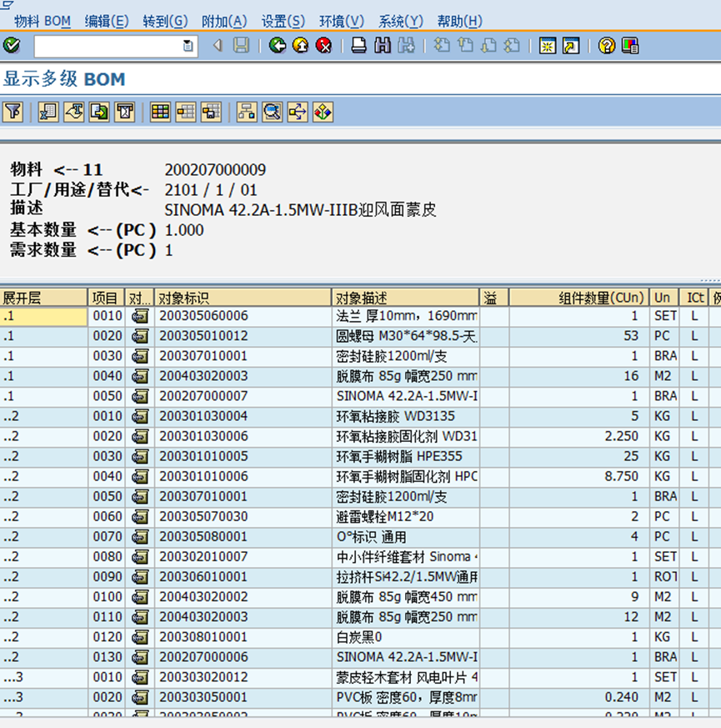This screenshot has width=721, height=728.
Task: Select the highlighted .1 cell in the first row
Action: (x=43, y=316)
